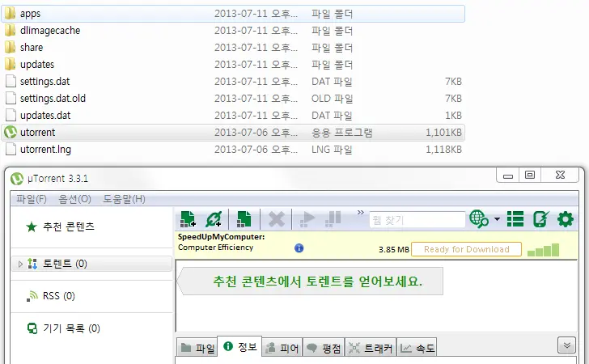Click the Create New Torrent icon
The height and width of the screenshot is (364, 589).
244,218
